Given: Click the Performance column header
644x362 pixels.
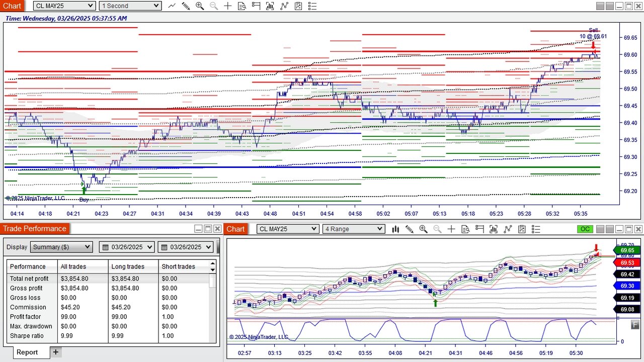Looking at the screenshot, I should pos(32,266).
